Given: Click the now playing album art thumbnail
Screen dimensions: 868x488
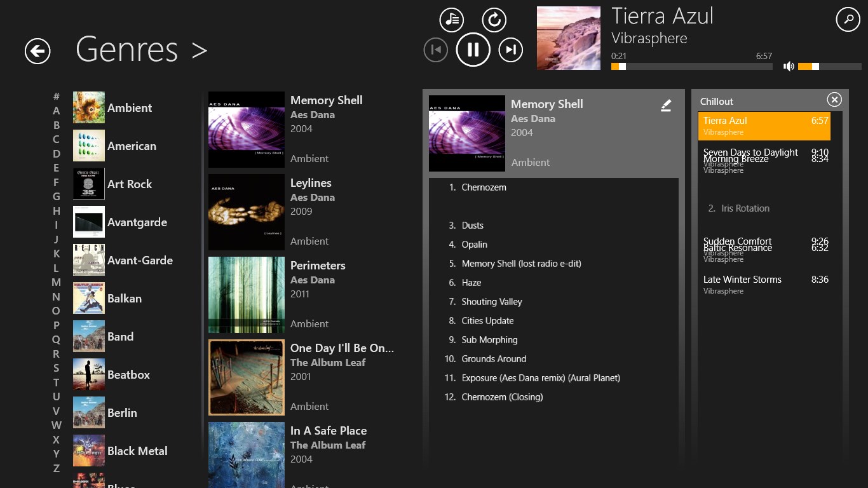Looking at the screenshot, I should click(x=568, y=38).
